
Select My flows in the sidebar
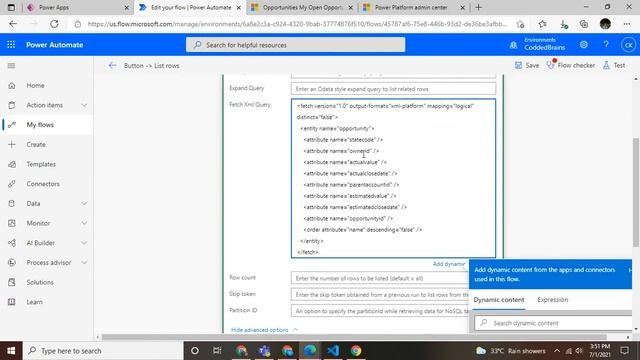click(40, 124)
